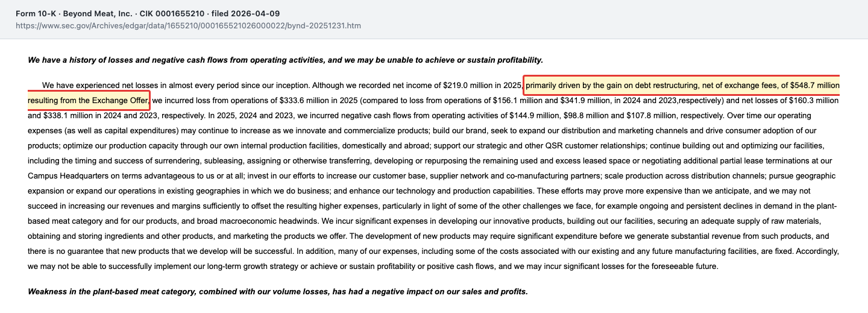Click the heading about history of losses
This screenshot has width=868, height=313.
click(x=286, y=60)
